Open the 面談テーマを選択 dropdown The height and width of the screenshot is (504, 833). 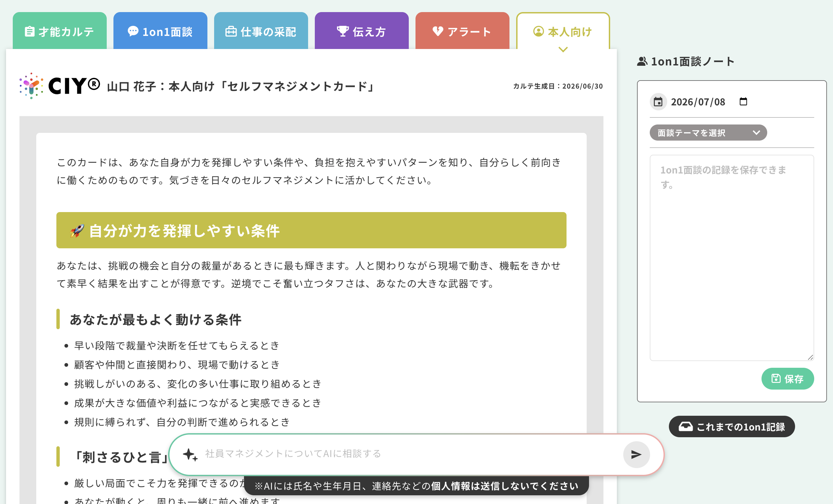(708, 133)
